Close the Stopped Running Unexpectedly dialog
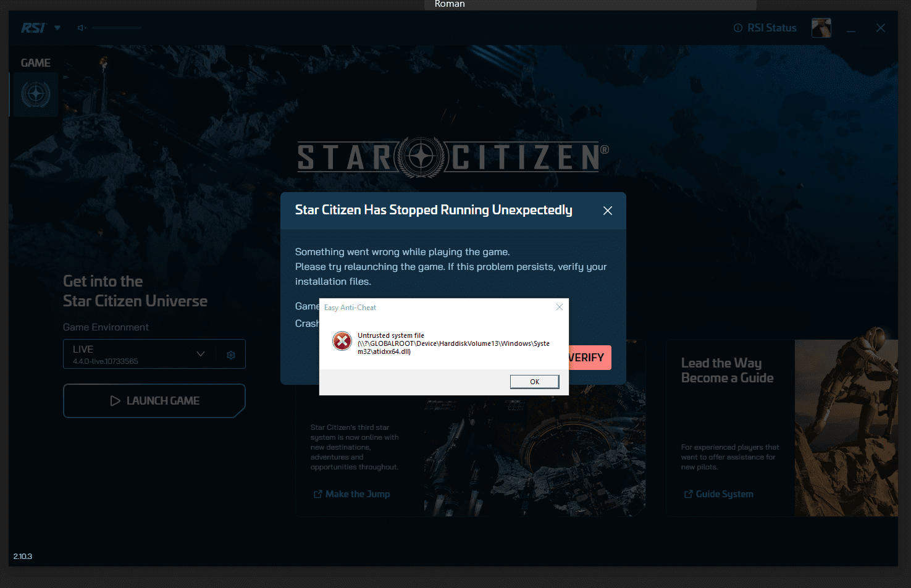Image resolution: width=911 pixels, height=588 pixels. tap(608, 211)
